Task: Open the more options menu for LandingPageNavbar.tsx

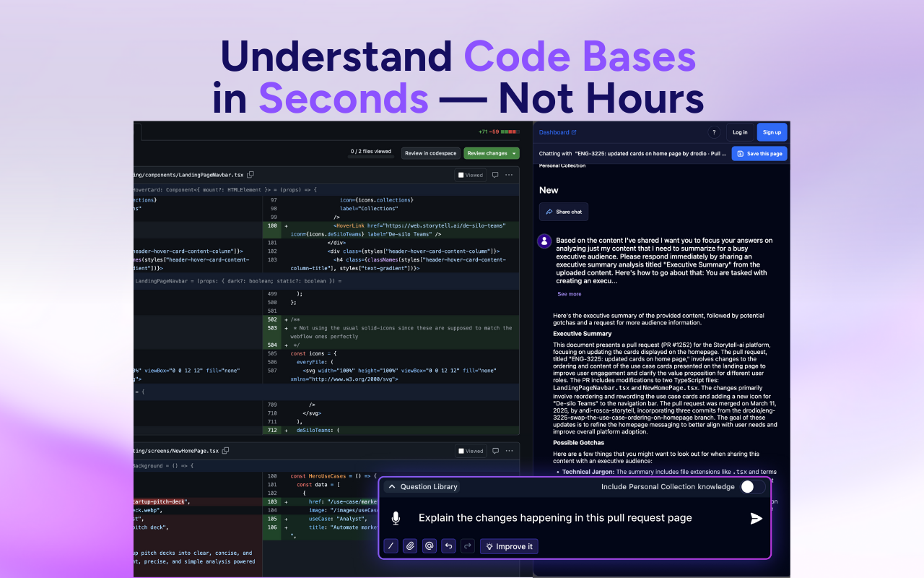Action: tap(509, 175)
